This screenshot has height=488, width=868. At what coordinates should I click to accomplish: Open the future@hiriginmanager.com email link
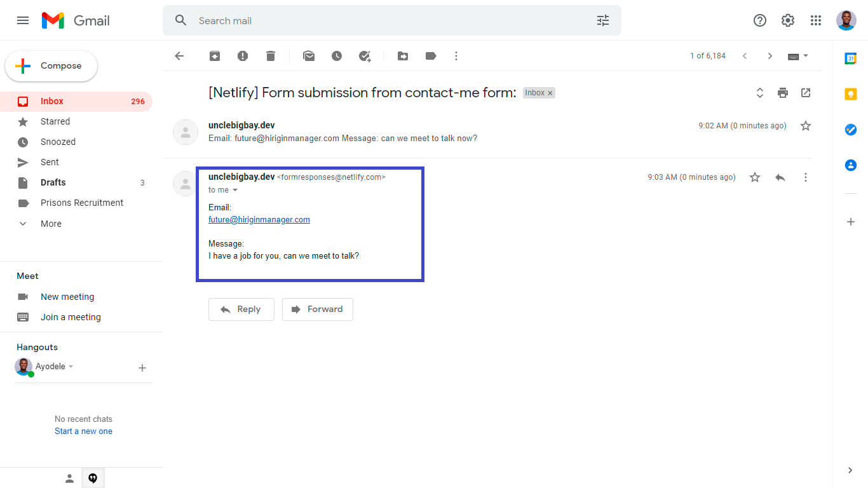coord(259,220)
